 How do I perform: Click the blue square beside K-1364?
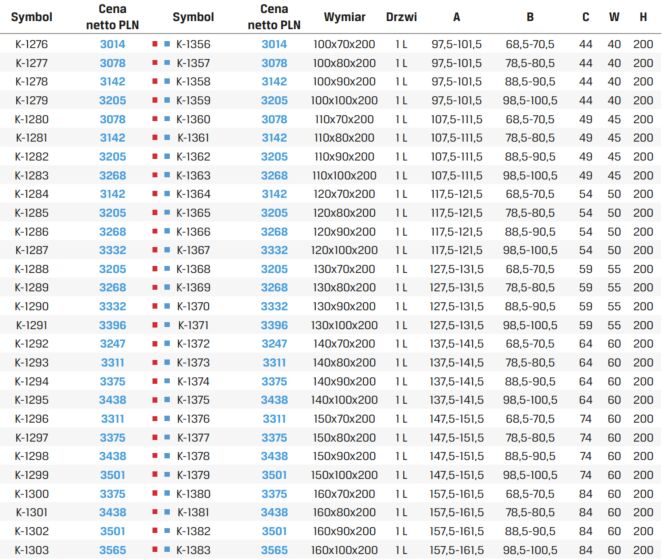(167, 194)
